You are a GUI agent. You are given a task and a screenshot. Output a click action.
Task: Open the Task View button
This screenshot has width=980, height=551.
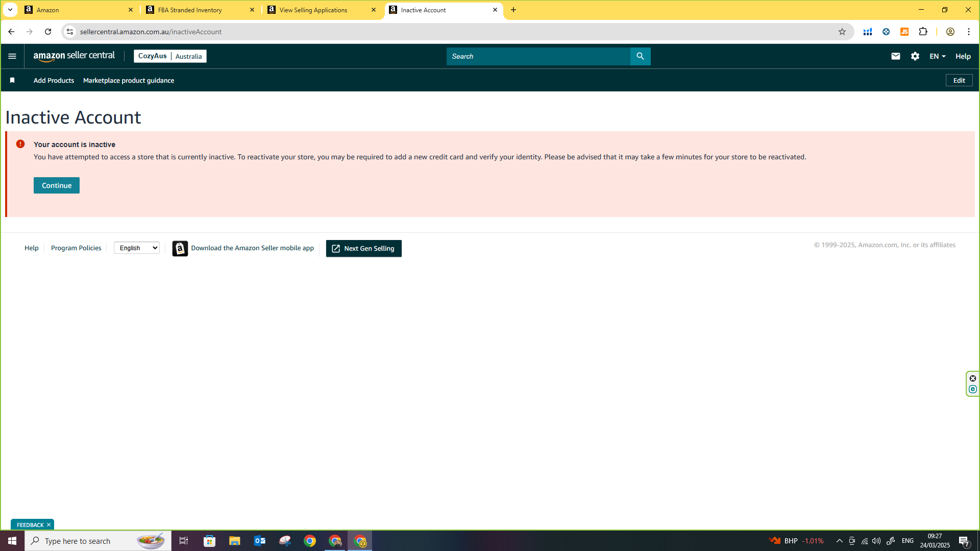pyautogui.click(x=184, y=541)
